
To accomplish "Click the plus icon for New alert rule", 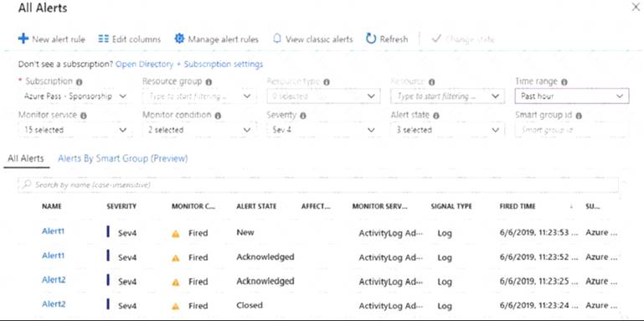I will (23, 39).
